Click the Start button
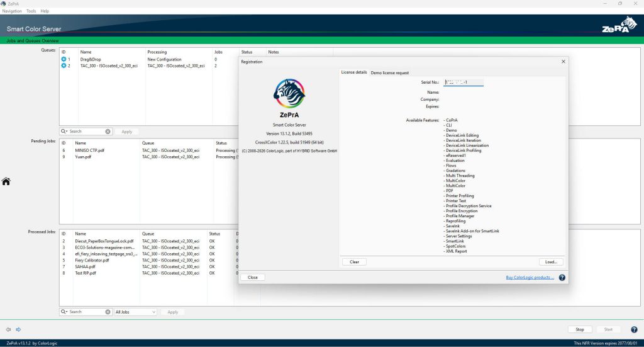 (x=608, y=329)
